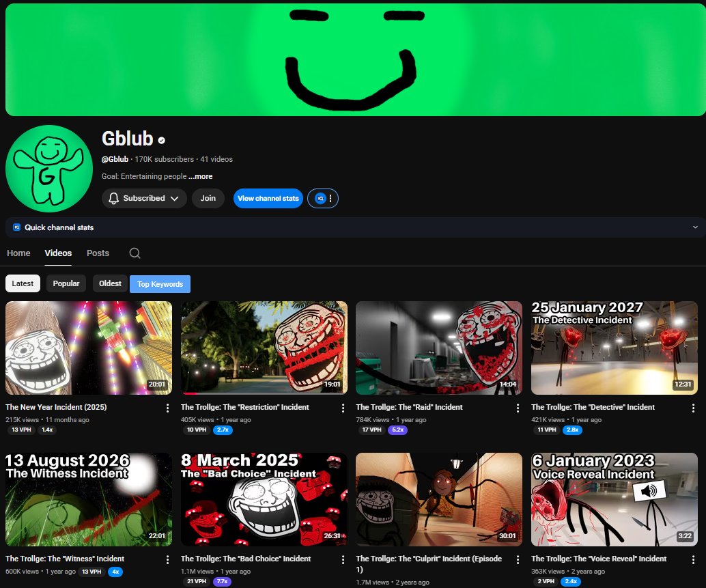Open the channel search magnifier icon
The width and height of the screenshot is (706, 588).
(135, 253)
